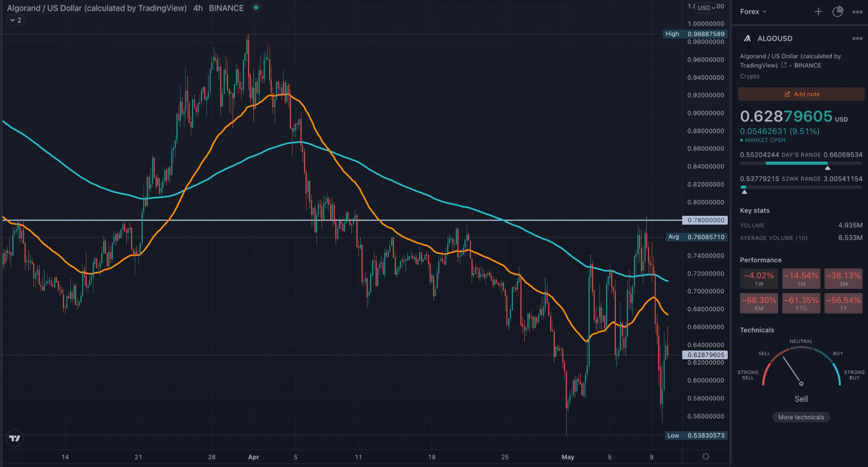This screenshot has height=467, width=868.
Task: Open the USD currency dropdown on price axis
Action: pos(706,7)
